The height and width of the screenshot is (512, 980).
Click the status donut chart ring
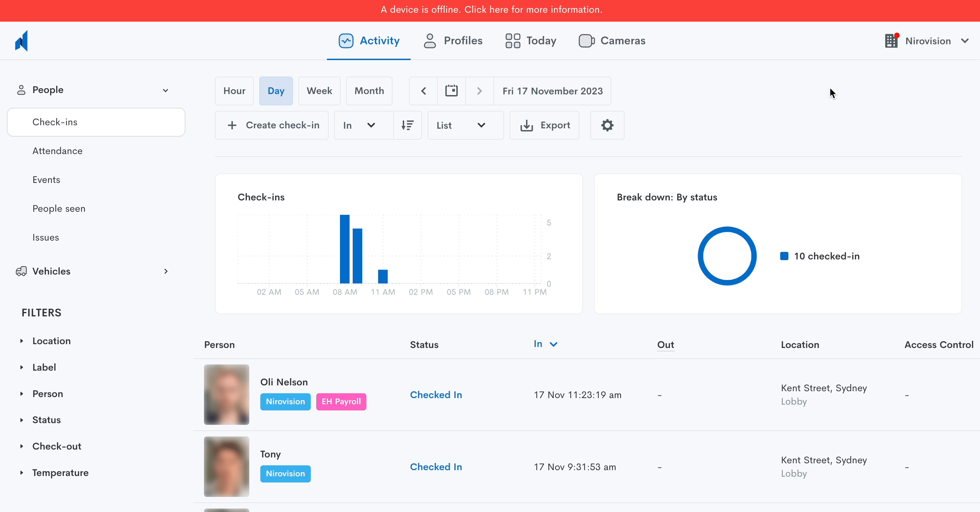tap(727, 229)
